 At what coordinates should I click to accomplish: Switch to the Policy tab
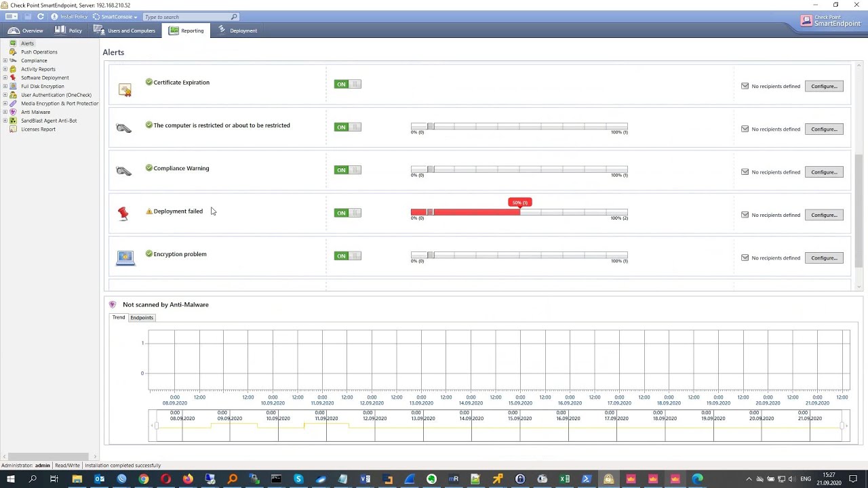point(68,30)
